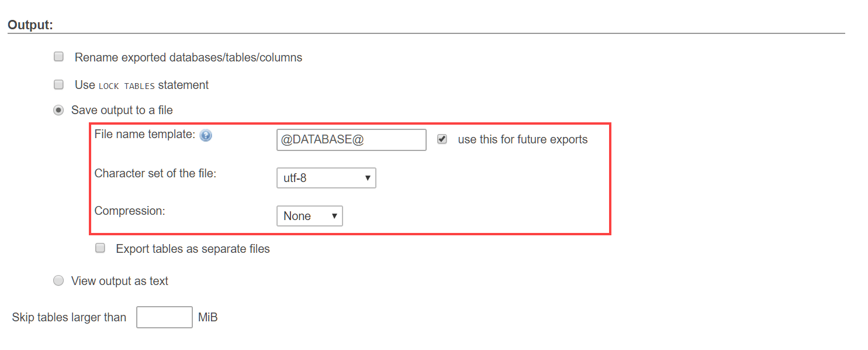Click the Save output to a file label
Viewport: 868px width, 350px height.
pos(122,110)
